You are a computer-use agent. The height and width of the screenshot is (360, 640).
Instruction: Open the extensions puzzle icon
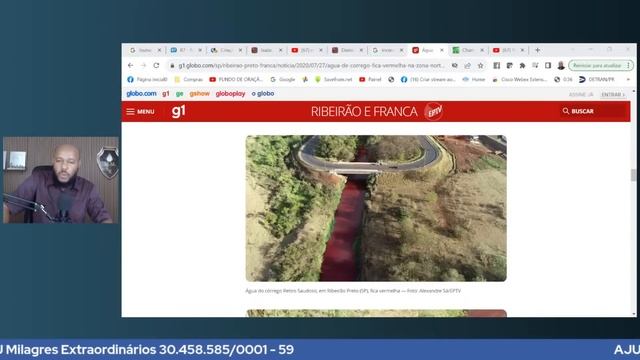[x=522, y=65]
